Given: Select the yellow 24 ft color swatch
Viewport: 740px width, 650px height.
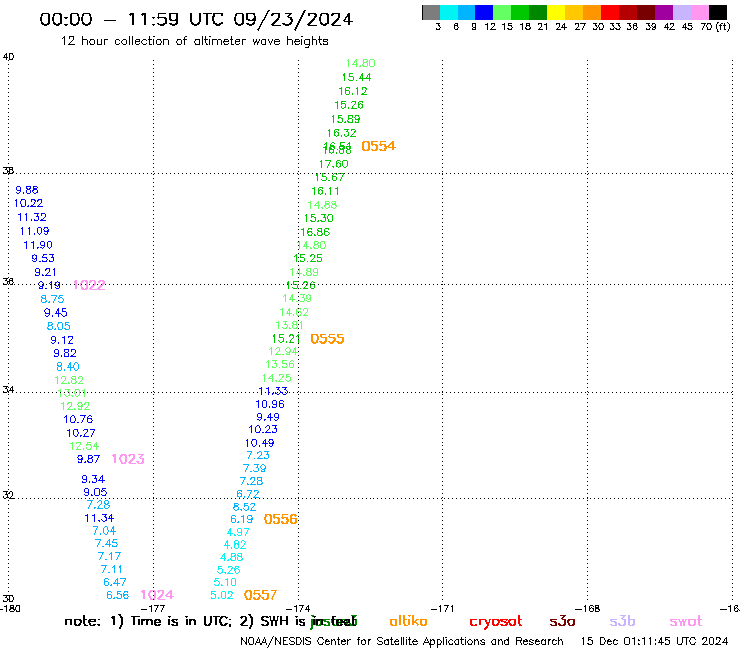Looking at the screenshot, I should pyautogui.click(x=556, y=12).
